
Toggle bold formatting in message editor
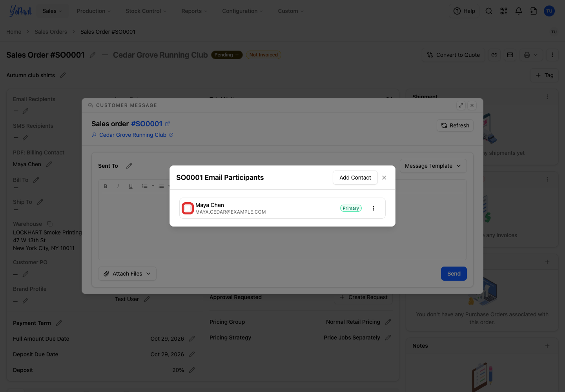106,186
